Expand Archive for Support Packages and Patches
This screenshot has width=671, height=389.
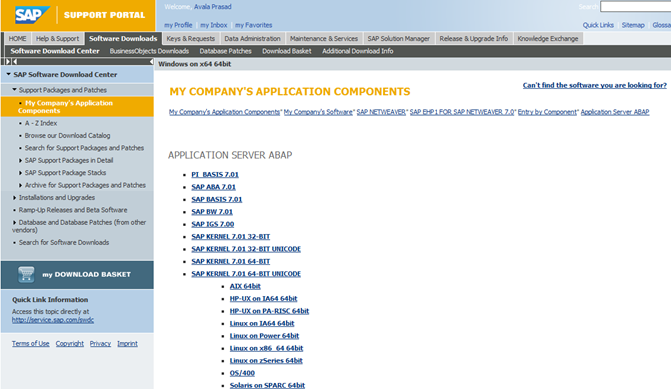pyautogui.click(x=20, y=185)
